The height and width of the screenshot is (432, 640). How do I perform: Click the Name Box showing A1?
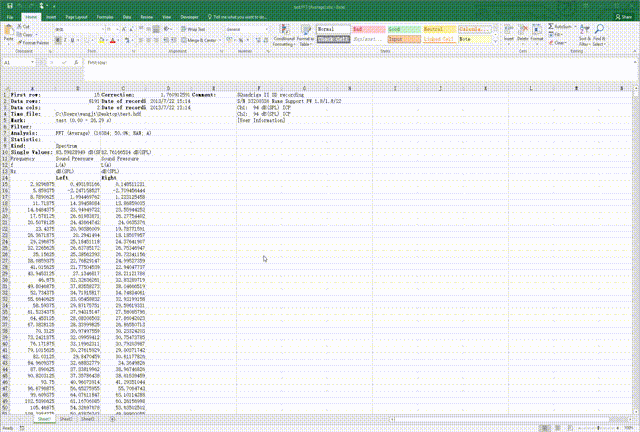point(19,62)
